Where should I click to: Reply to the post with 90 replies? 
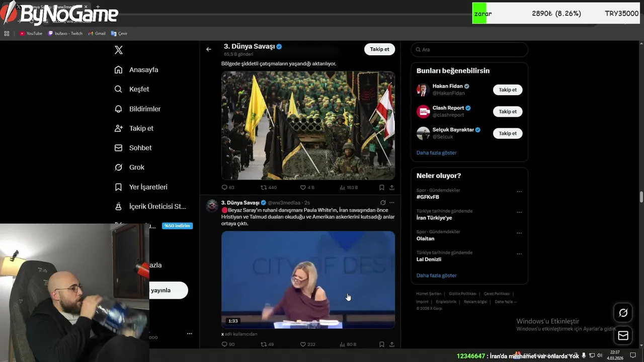(228, 344)
